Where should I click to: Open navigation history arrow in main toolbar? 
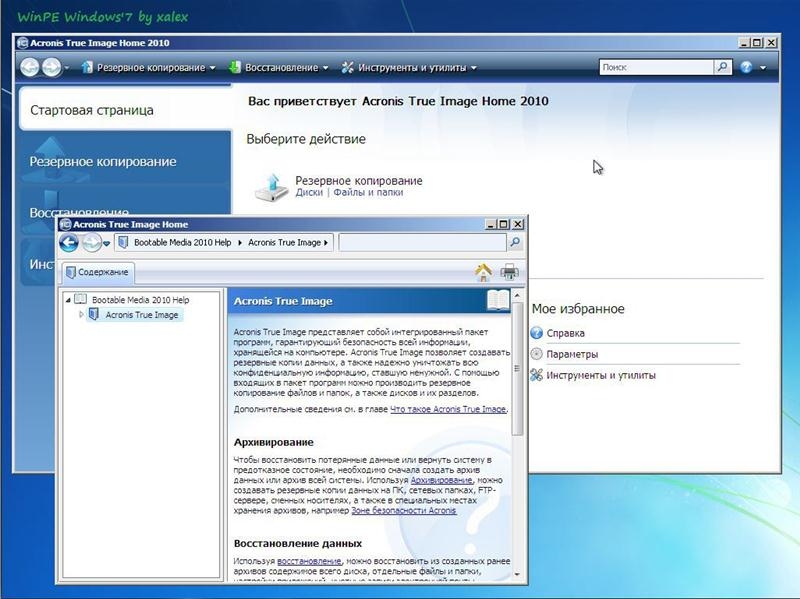67,68
